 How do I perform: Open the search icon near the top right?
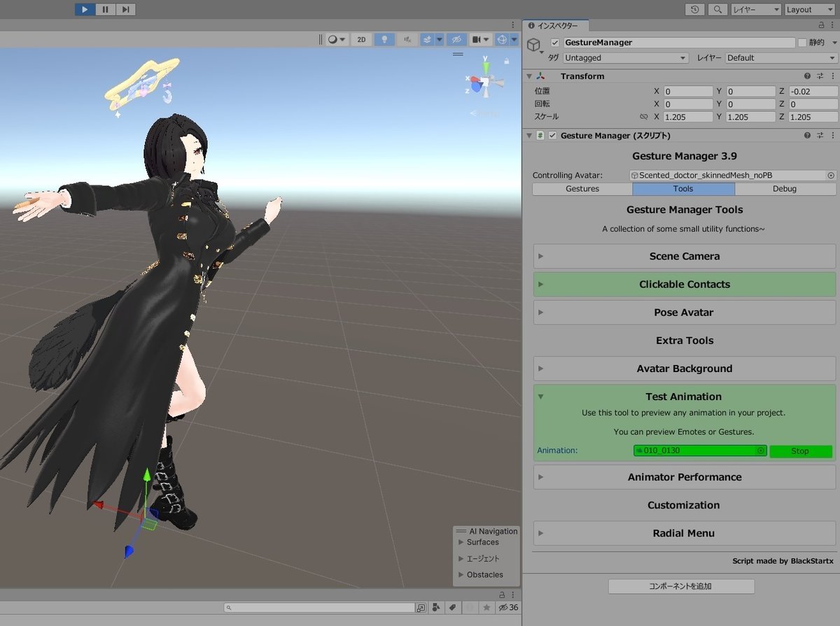(x=719, y=9)
